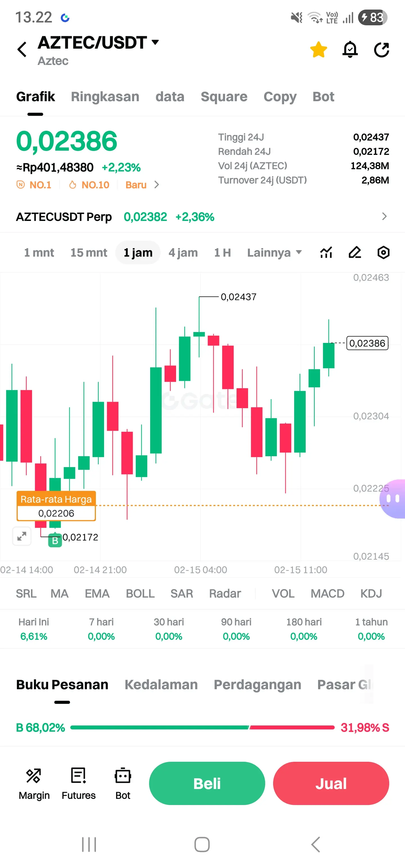The width and height of the screenshot is (405, 868).
Task: Select the Buku Pesanan tab
Action: [62, 684]
